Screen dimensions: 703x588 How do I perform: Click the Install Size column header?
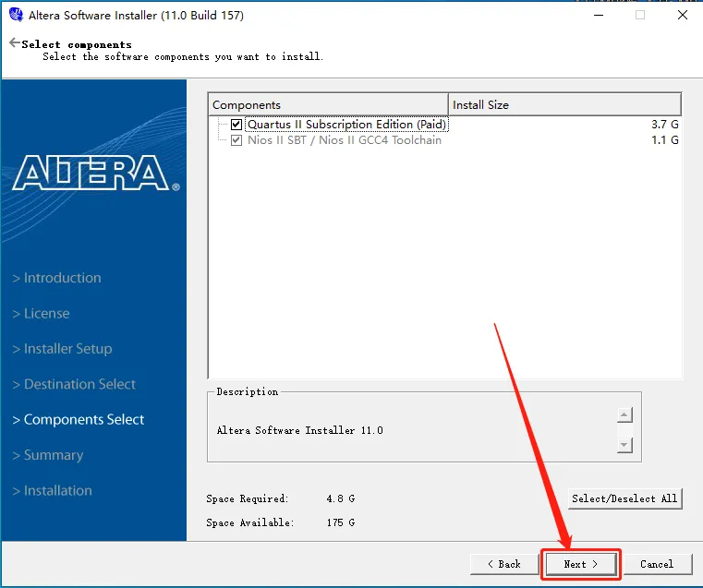[564, 104]
